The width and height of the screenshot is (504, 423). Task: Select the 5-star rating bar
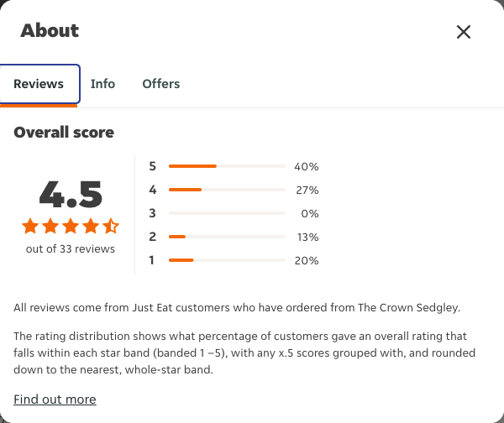coord(227,166)
